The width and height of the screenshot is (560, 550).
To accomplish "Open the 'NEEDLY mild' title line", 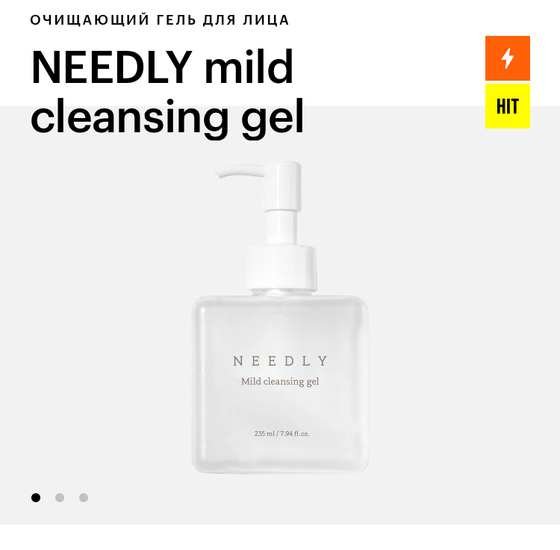I will click(162, 67).
